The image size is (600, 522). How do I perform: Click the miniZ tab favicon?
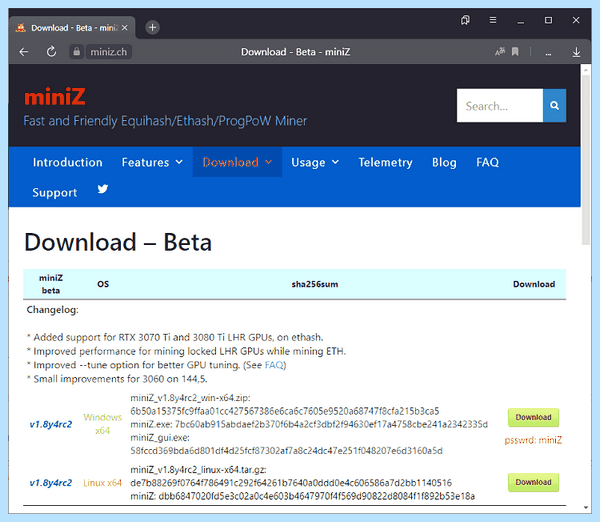(21, 28)
